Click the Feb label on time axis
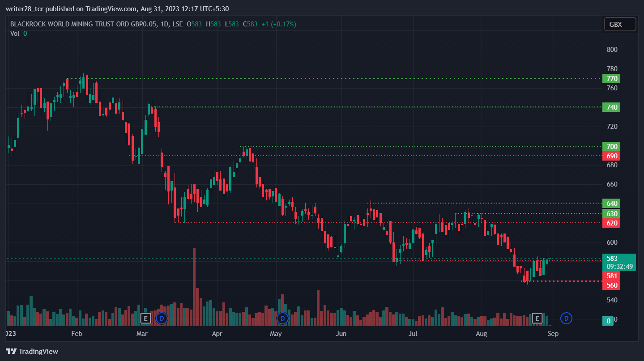This screenshot has width=644, height=361. tap(77, 334)
